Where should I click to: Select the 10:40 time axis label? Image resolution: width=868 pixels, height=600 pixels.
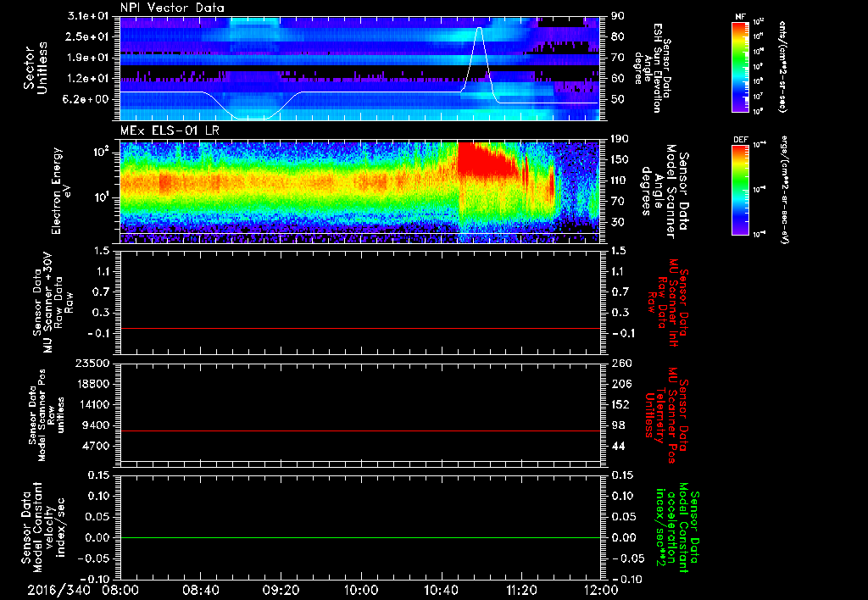(x=440, y=588)
